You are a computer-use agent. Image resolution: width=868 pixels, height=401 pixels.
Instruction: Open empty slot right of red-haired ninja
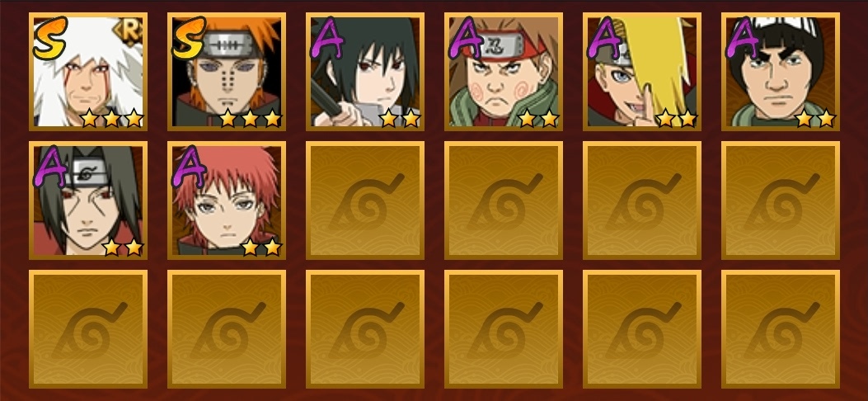[x=365, y=200]
